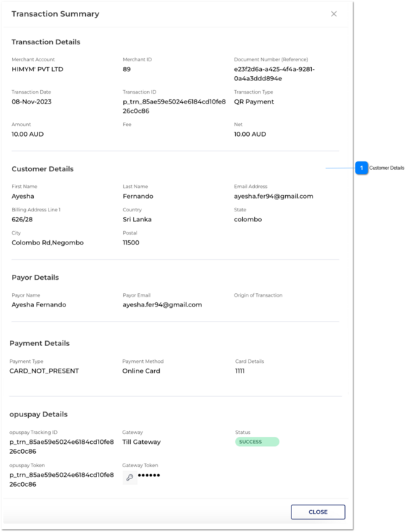Click the Origin of Transaction label

click(258, 295)
